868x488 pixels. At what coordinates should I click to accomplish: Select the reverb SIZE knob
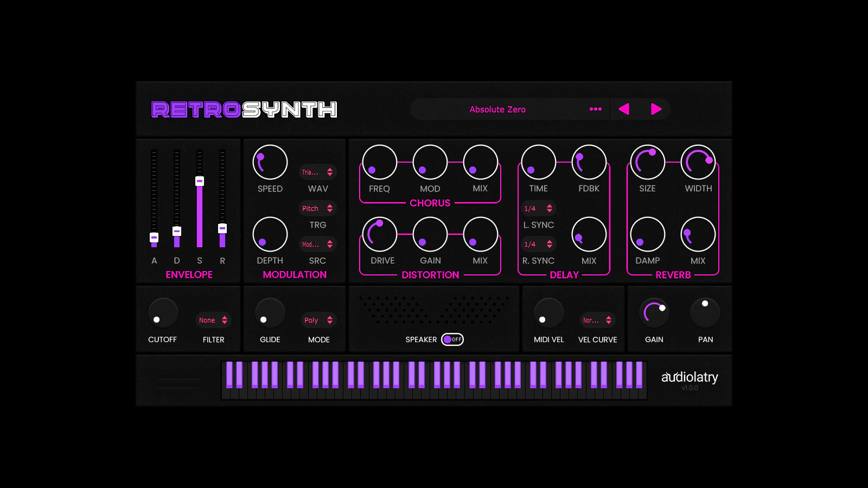click(x=648, y=161)
